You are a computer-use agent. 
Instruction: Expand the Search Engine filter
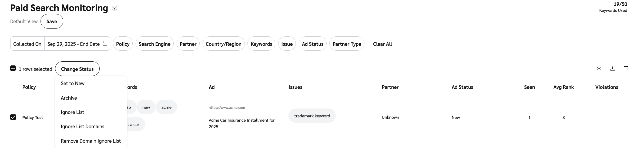154,44
